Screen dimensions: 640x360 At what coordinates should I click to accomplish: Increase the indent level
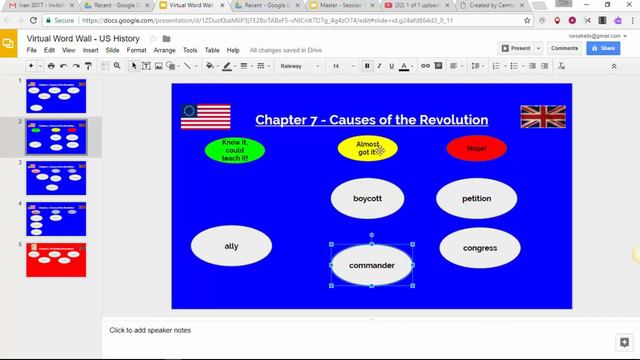[544, 66]
